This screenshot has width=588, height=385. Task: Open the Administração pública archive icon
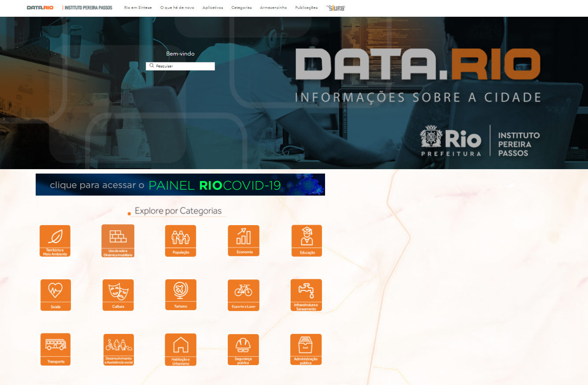(306, 349)
